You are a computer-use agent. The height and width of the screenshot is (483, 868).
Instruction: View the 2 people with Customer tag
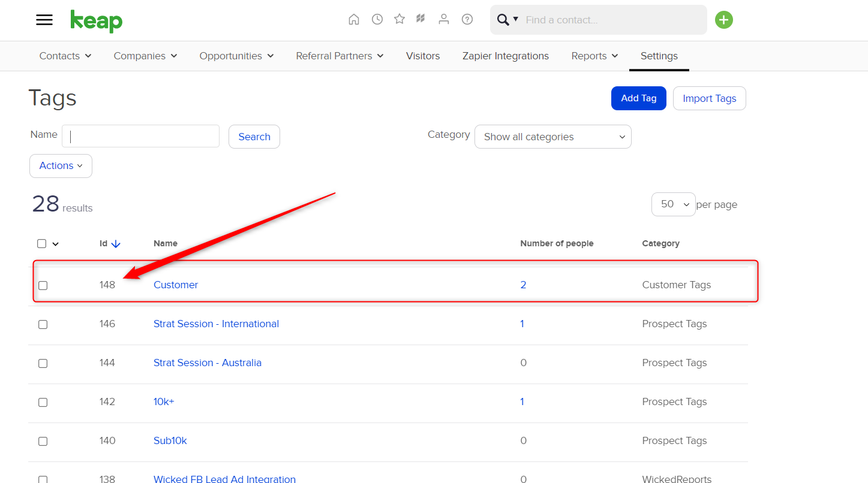[523, 285]
